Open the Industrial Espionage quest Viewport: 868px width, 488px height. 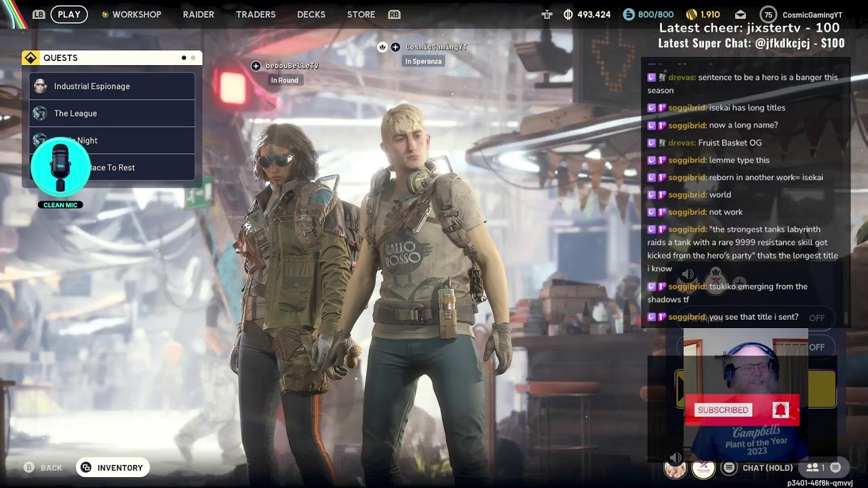tap(112, 86)
